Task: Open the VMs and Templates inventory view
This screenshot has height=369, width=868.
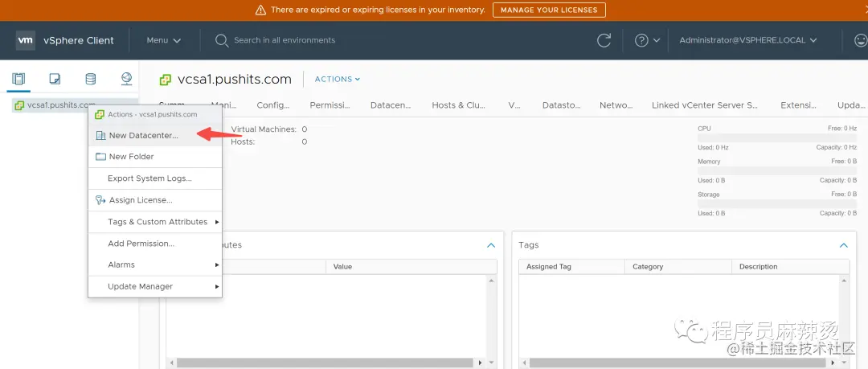Action: (x=55, y=80)
